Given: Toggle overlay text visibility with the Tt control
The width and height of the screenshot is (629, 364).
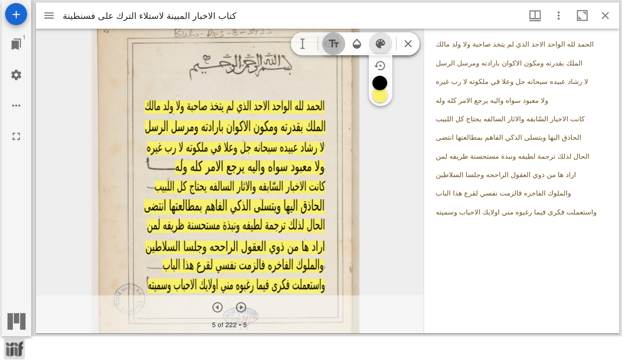Looking at the screenshot, I should (x=333, y=44).
